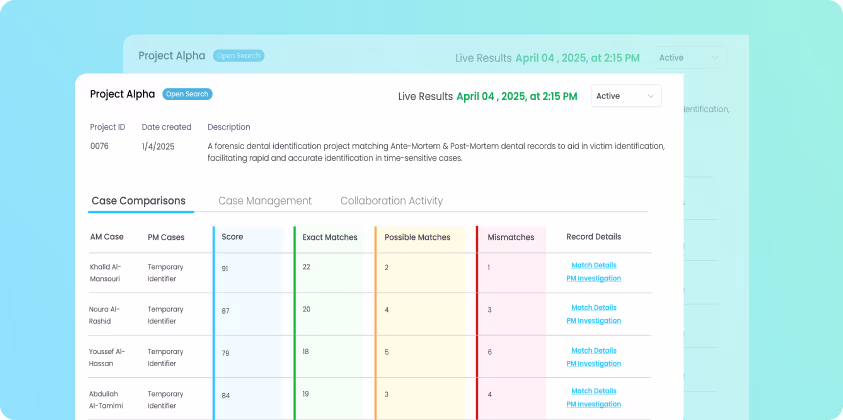Click the Open Search badge beside Project Alpha

(x=187, y=94)
